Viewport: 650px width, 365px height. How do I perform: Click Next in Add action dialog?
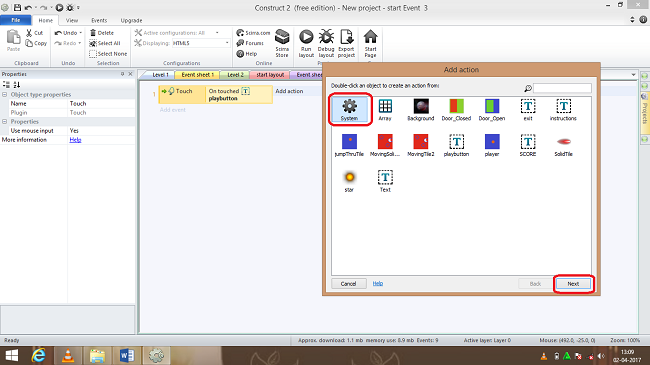click(573, 284)
